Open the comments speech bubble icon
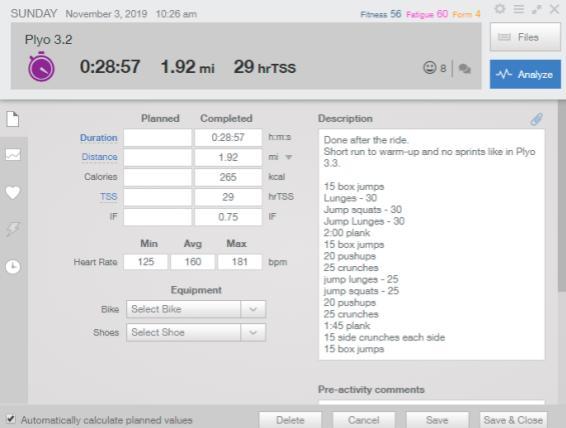566x428 pixels. pos(465,68)
